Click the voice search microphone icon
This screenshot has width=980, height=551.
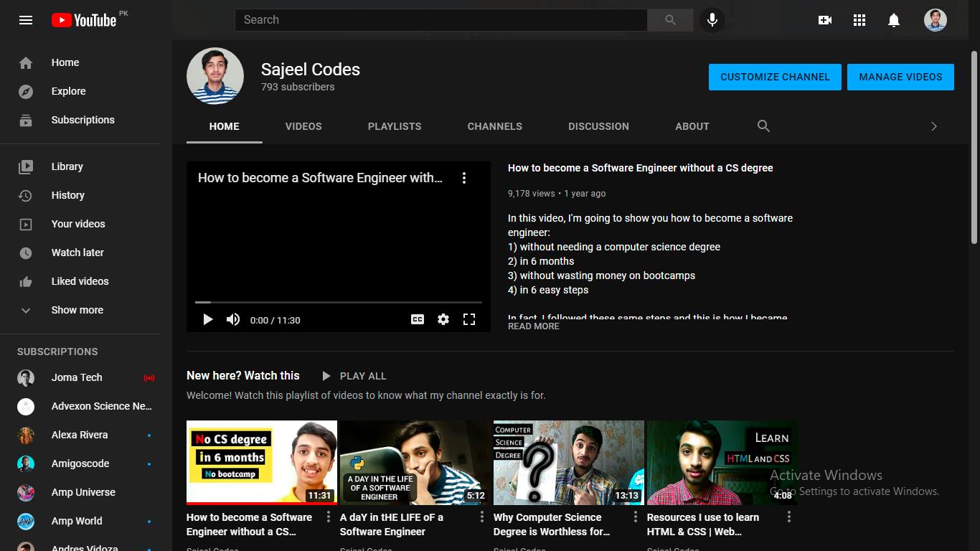tap(712, 20)
